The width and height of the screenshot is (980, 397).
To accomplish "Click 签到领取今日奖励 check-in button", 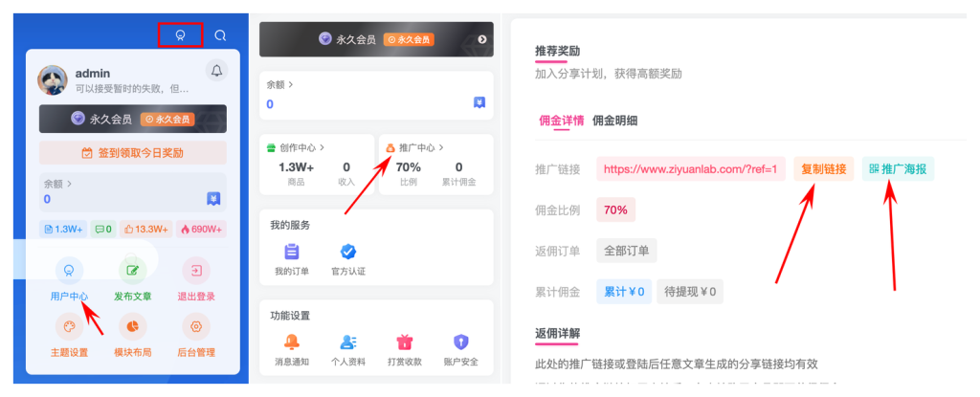I will pyautogui.click(x=132, y=152).
